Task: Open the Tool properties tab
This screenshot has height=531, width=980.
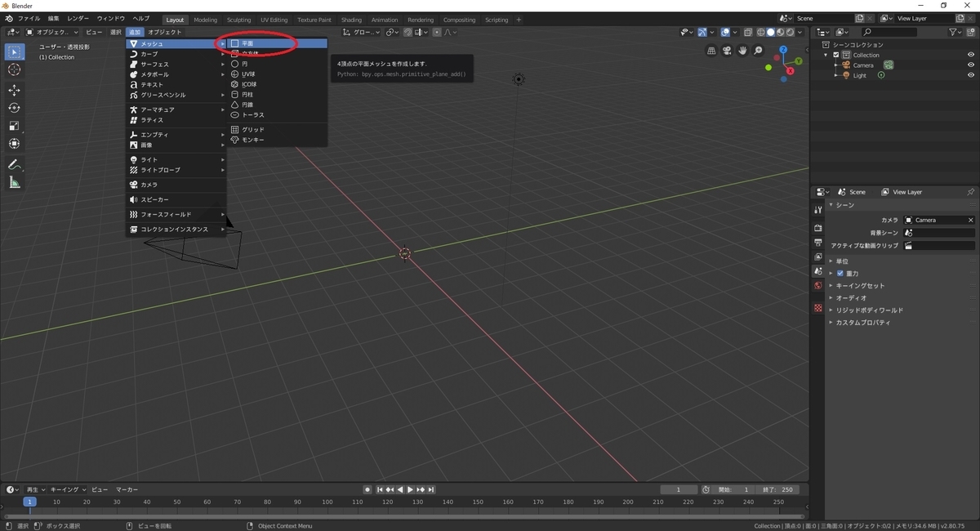Action: pyautogui.click(x=817, y=210)
